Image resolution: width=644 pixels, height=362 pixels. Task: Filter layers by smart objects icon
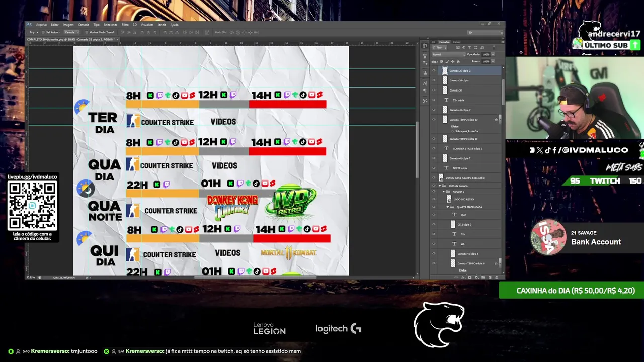click(482, 48)
